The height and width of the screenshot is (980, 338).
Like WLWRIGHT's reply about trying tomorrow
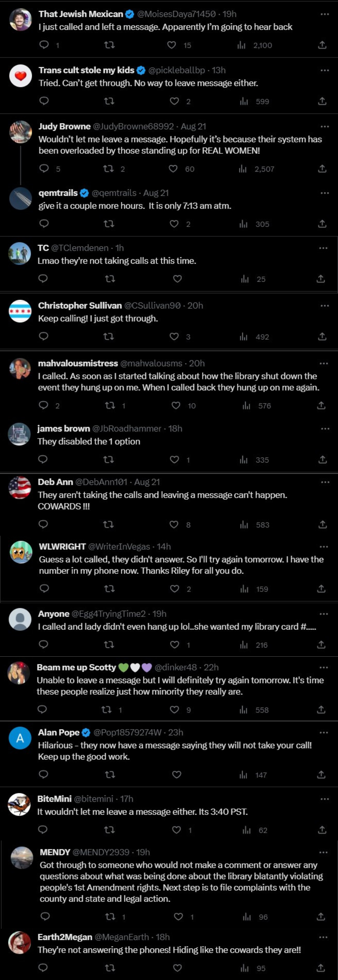pyautogui.click(x=175, y=588)
